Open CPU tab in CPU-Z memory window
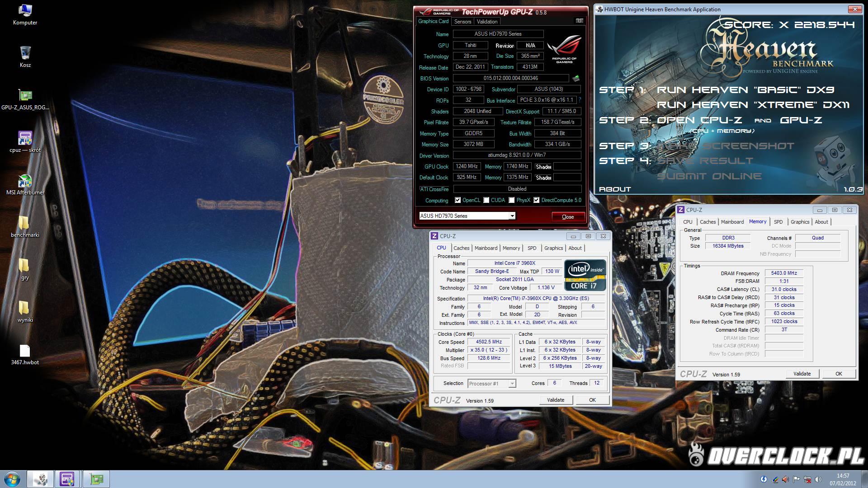The height and width of the screenshot is (488, 868). [688, 222]
